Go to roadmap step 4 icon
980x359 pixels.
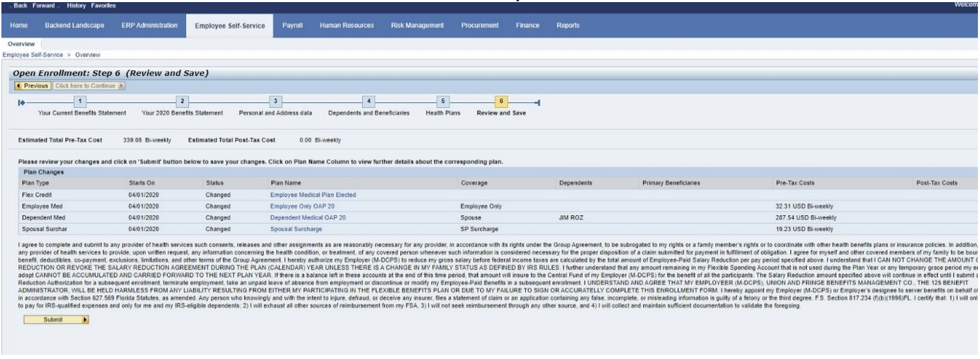tap(369, 102)
